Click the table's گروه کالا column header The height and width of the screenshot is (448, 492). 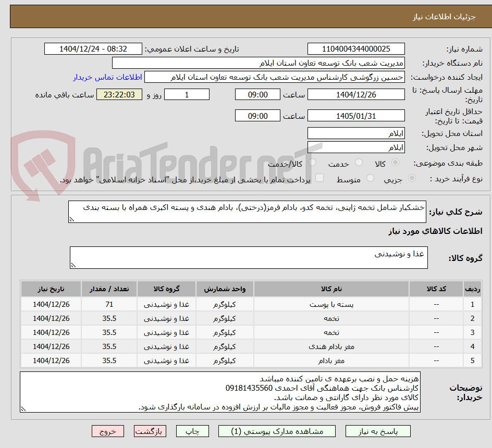[166, 289]
